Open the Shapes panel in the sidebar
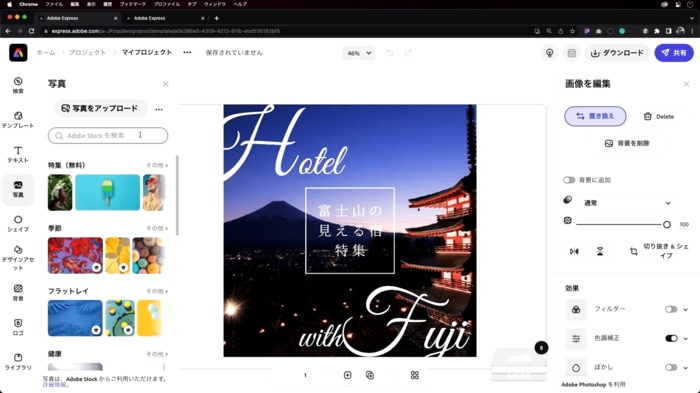Image resolution: width=700 pixels, height=393 pixels. coord(18,223)
